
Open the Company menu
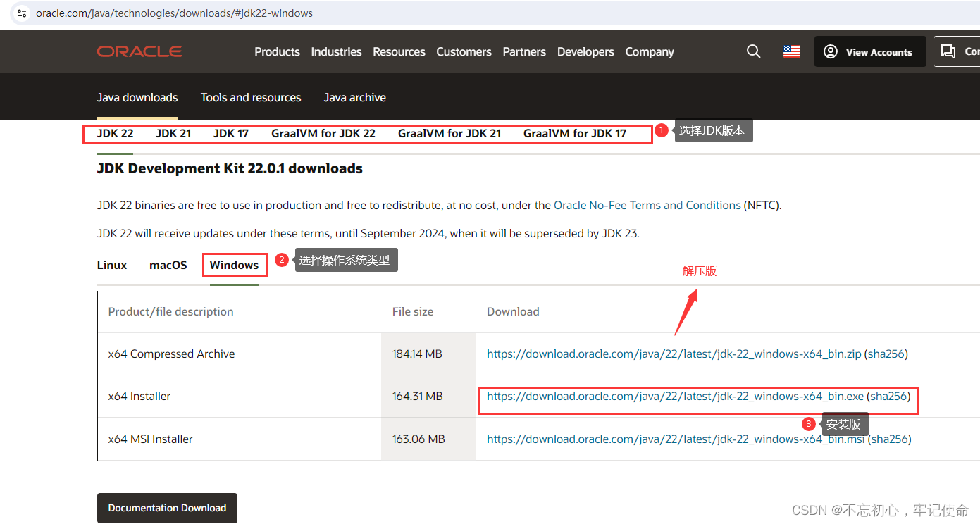click(650, 51)
